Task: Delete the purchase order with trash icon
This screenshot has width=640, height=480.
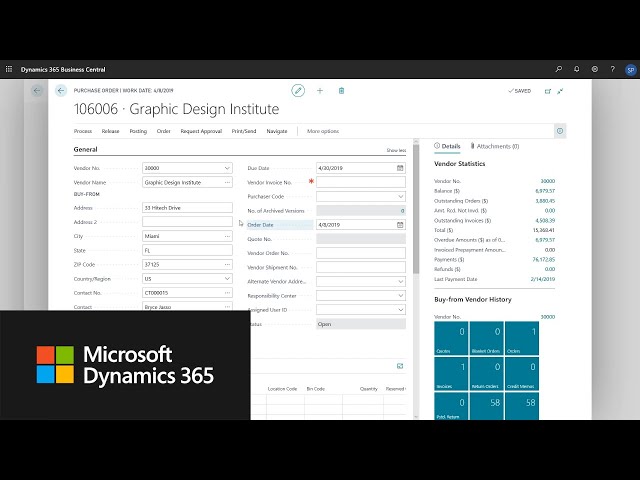Action: pos(341,90)
